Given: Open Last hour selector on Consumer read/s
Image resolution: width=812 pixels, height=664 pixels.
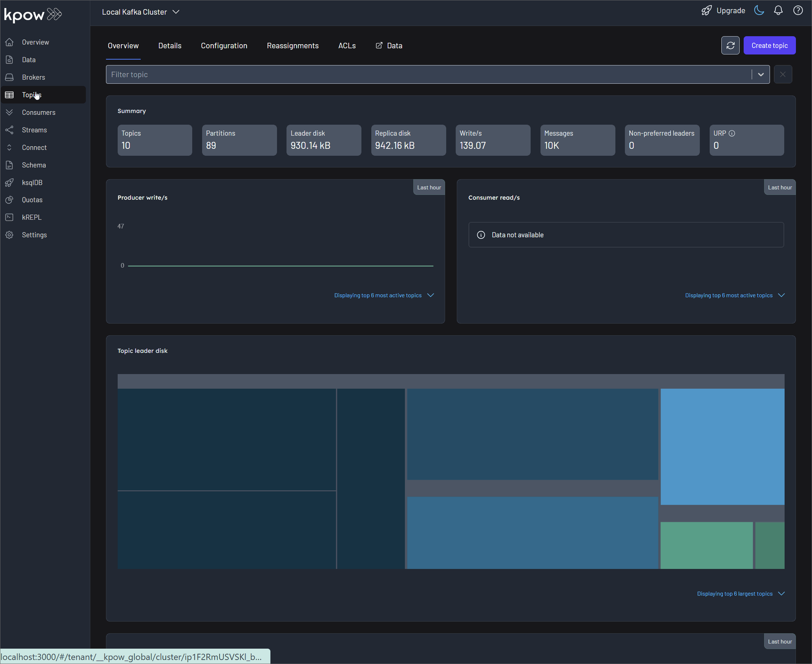Looking at the screenshot, I should coord(780,188).
